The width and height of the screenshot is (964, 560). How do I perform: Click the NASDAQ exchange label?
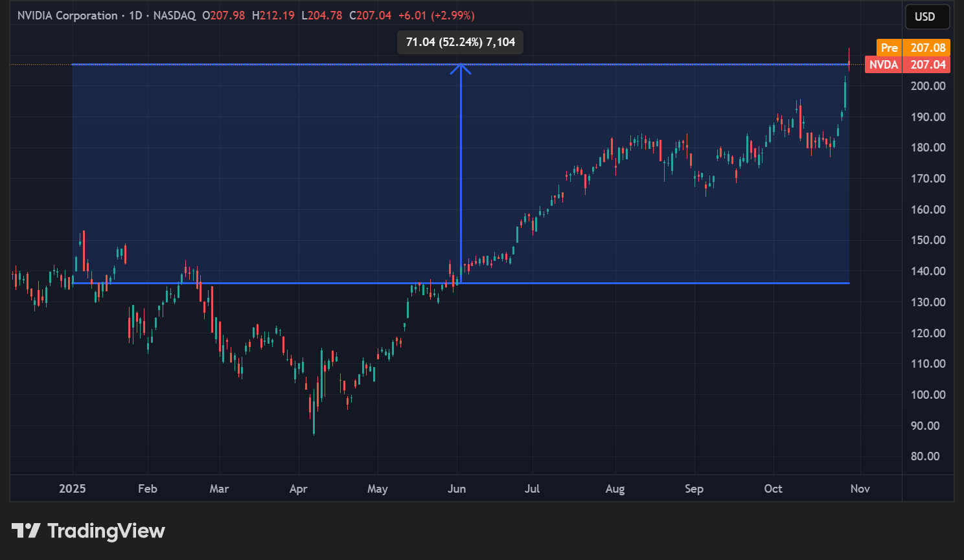pos(174,15)
